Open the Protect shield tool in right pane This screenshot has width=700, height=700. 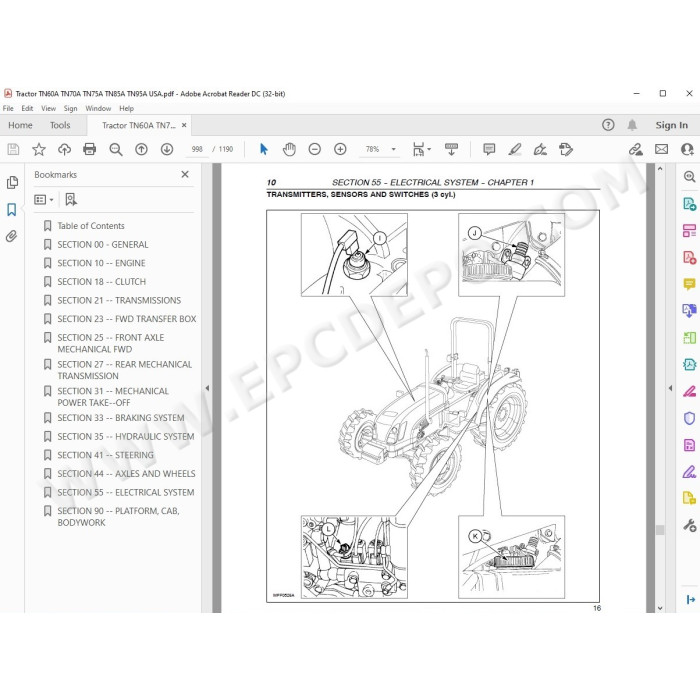(x=689, y=418)
